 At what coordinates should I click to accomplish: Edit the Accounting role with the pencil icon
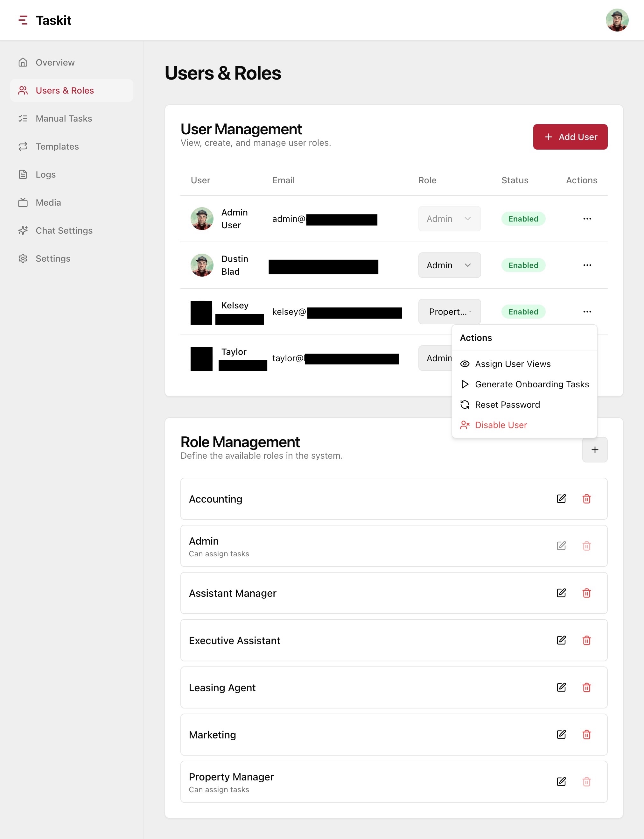point(561,499)
